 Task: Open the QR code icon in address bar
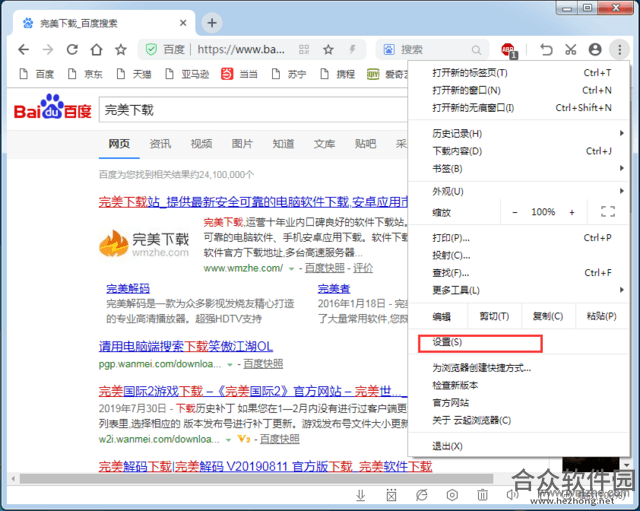(x=304, y=50)
